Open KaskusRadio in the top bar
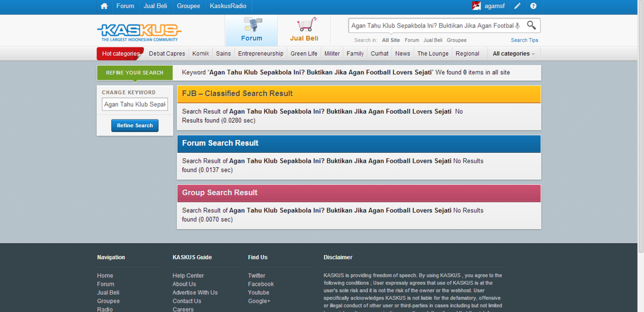 [x=228, y=6]
